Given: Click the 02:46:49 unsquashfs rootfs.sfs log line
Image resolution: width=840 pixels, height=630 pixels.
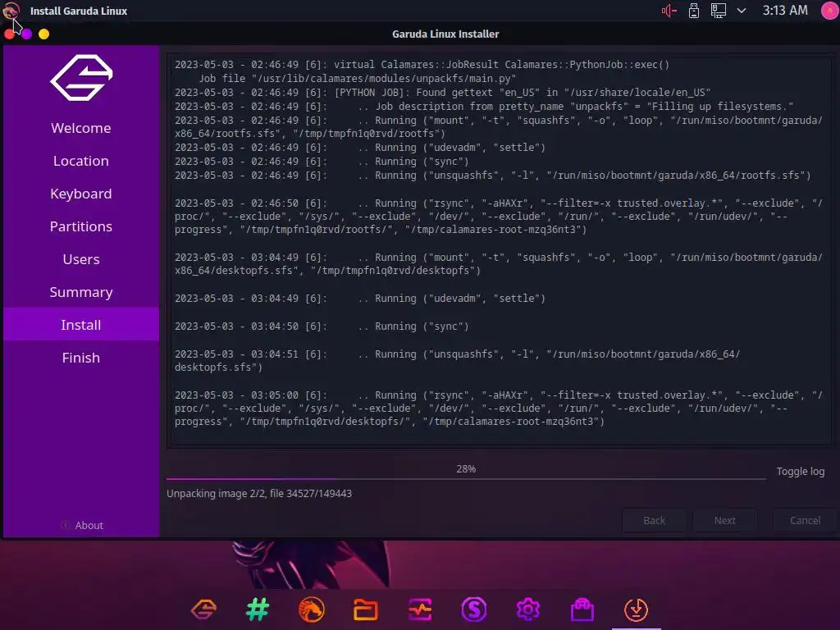Looking at the screenshot, I should pos(493,176).
